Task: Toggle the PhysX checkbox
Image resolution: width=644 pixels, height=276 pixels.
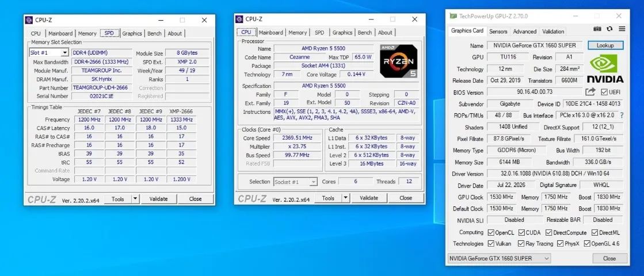Action: click(560, 244)
